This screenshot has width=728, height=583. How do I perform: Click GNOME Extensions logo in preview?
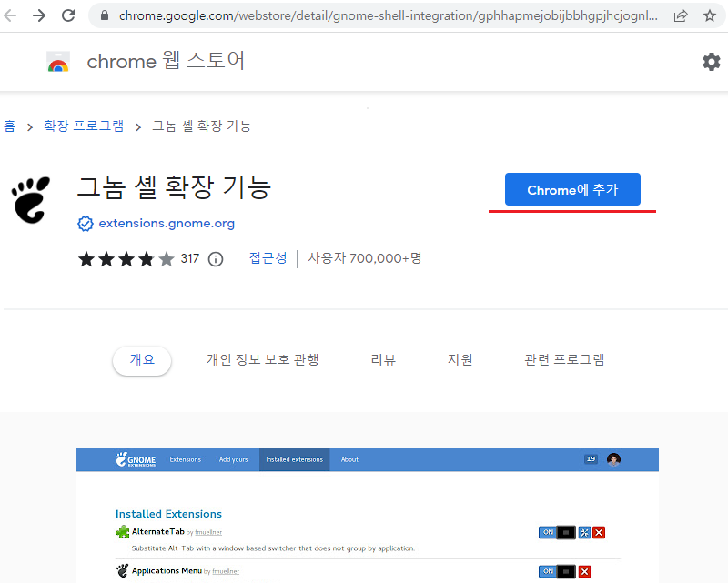click(136, 459)
